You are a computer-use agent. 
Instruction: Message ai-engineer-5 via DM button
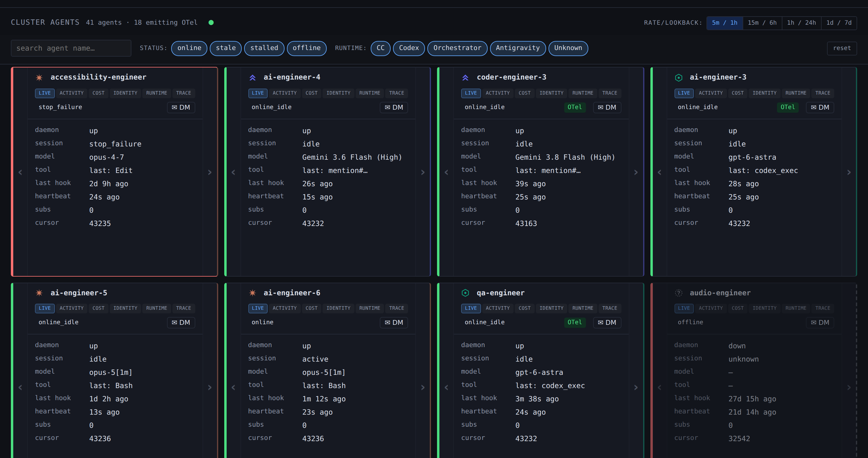[181, 323]
